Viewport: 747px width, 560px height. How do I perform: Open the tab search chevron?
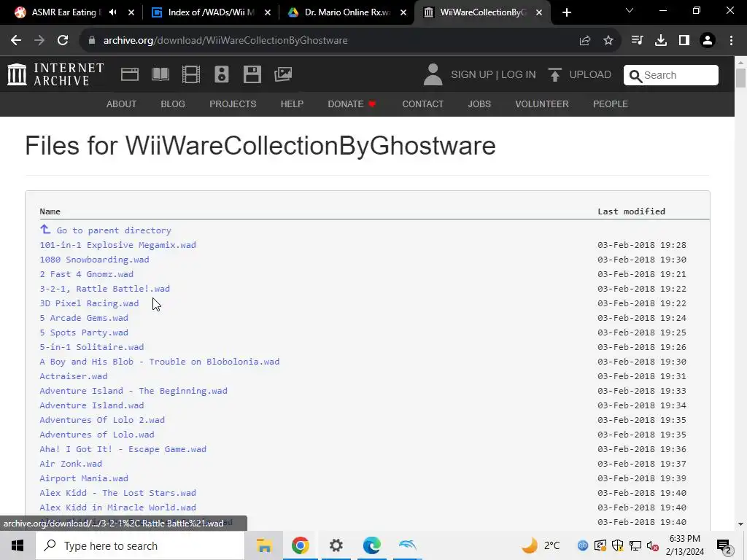(x=630, y=10)
